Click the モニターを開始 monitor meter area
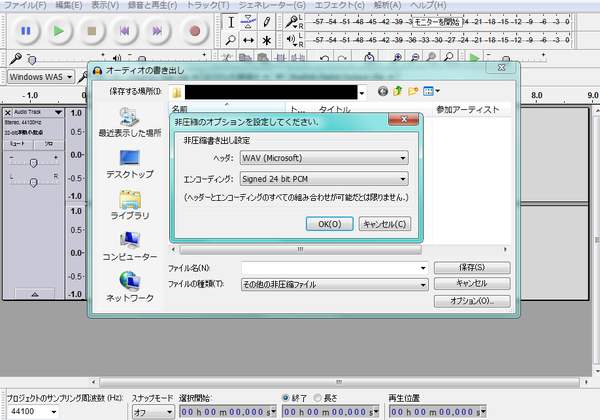 (437, 22)
